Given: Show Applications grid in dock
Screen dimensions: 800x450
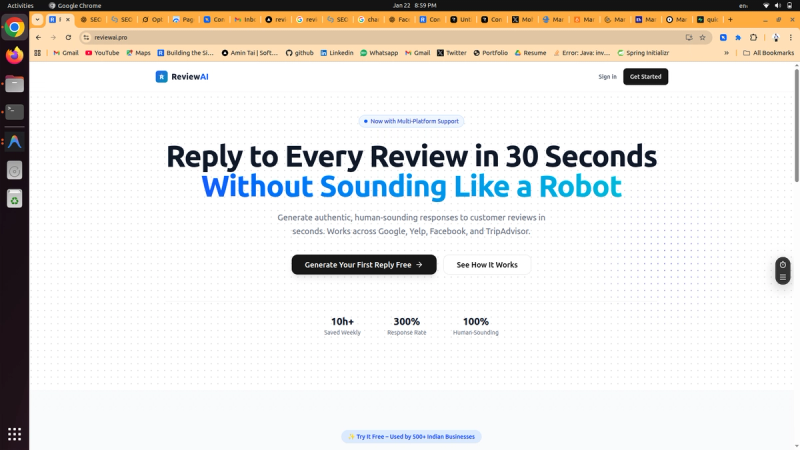Looking at the screenshot, I should pyautogui.click(x=14, y=434).
